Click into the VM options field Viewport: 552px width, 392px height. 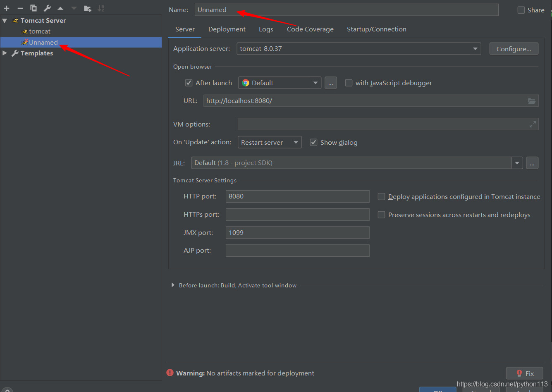[x=388, y=124]
